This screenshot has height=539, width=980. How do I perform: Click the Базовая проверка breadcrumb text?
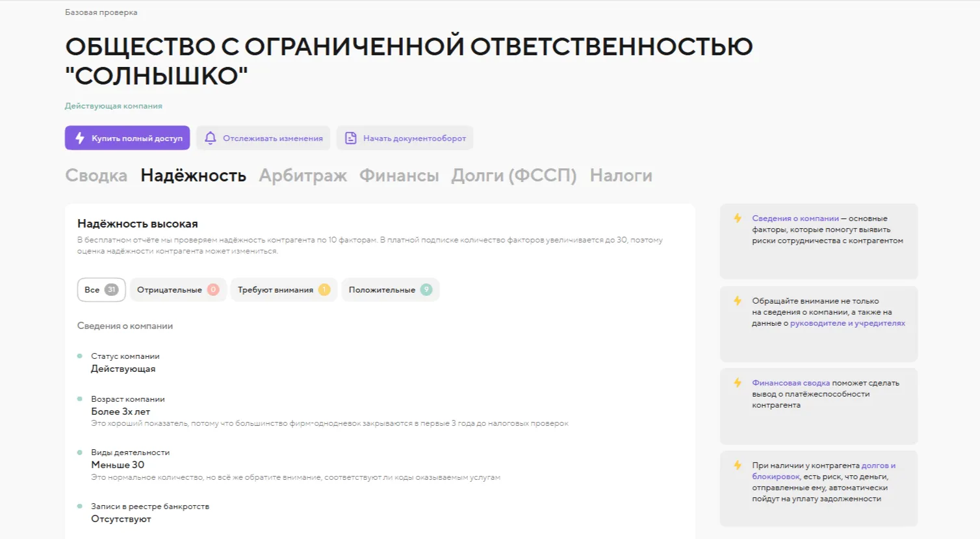pos(101,12)
